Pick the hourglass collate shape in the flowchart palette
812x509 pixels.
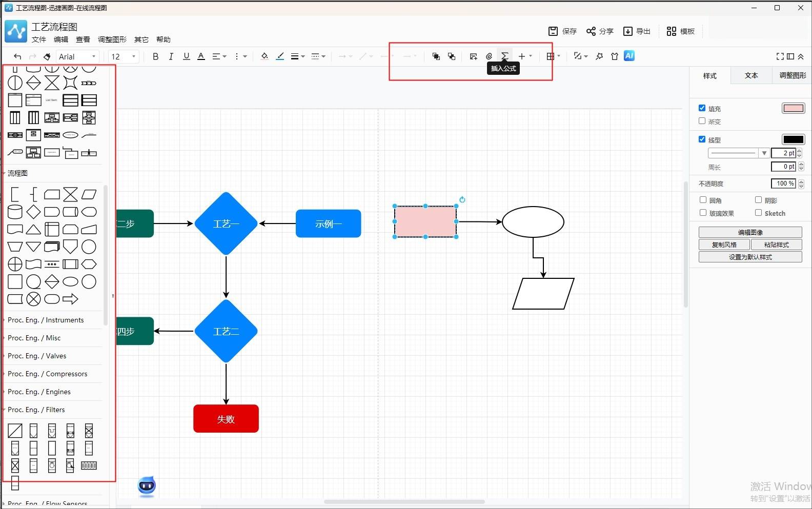(x=70, y=194)
